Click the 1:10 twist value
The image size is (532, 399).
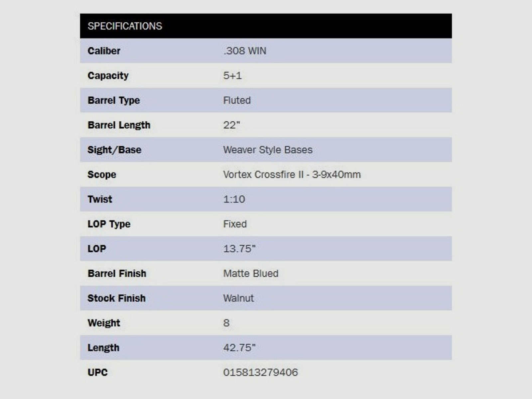click(234, 199)
